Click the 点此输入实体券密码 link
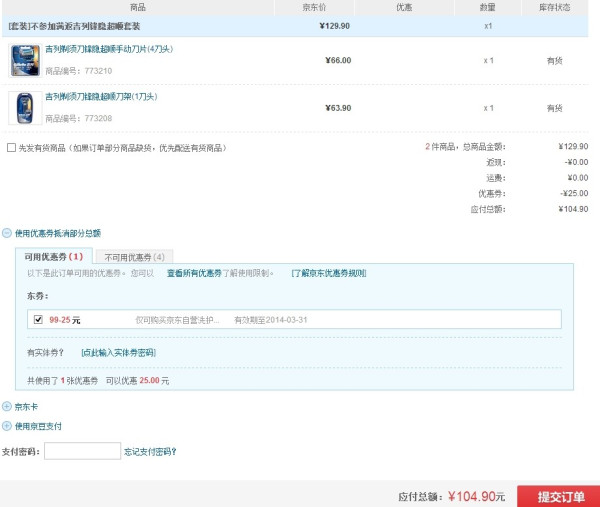The image size is (600, 507). tap(119, 352)
